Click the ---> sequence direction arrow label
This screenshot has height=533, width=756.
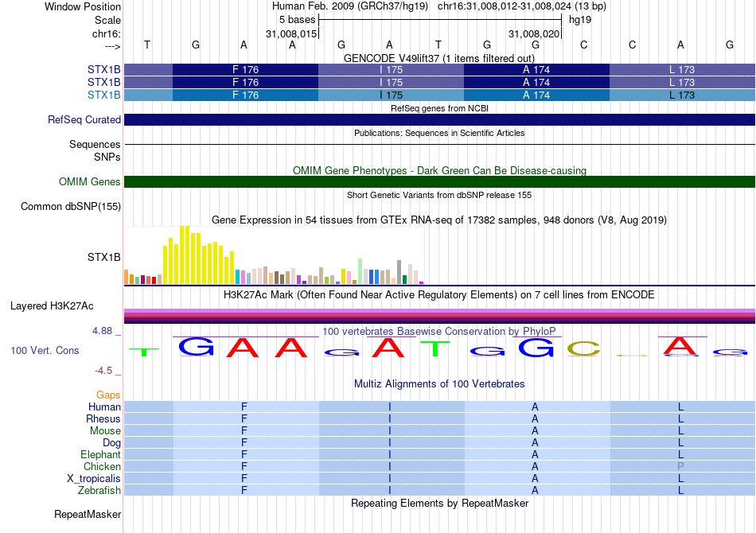[113, 46]
